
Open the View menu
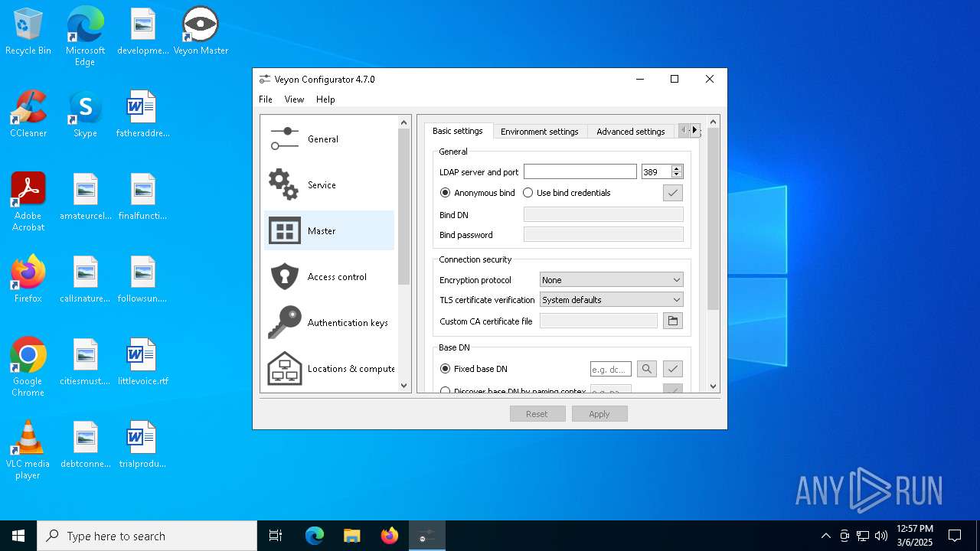[294, 99]
